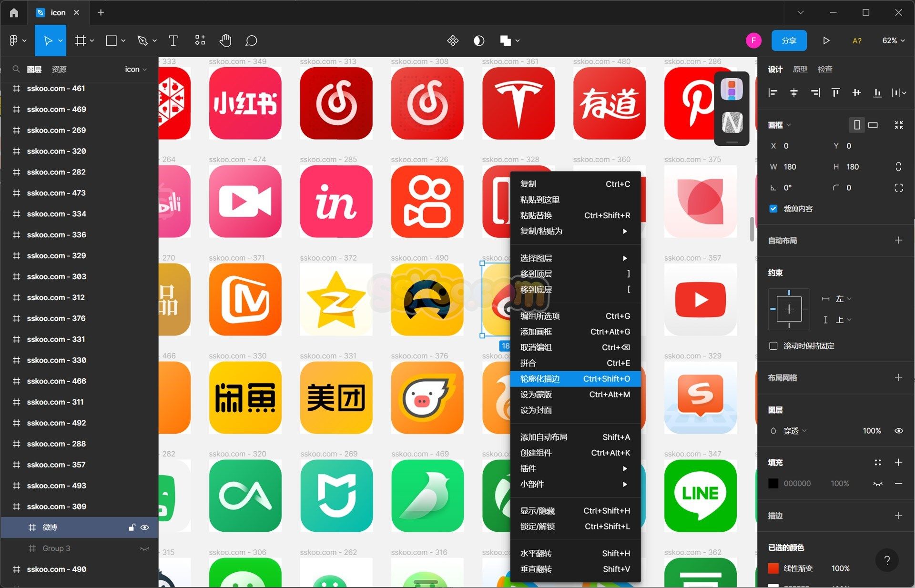Click the components icon in top center
Screen dimensions: 915x588
pos(453,41)
